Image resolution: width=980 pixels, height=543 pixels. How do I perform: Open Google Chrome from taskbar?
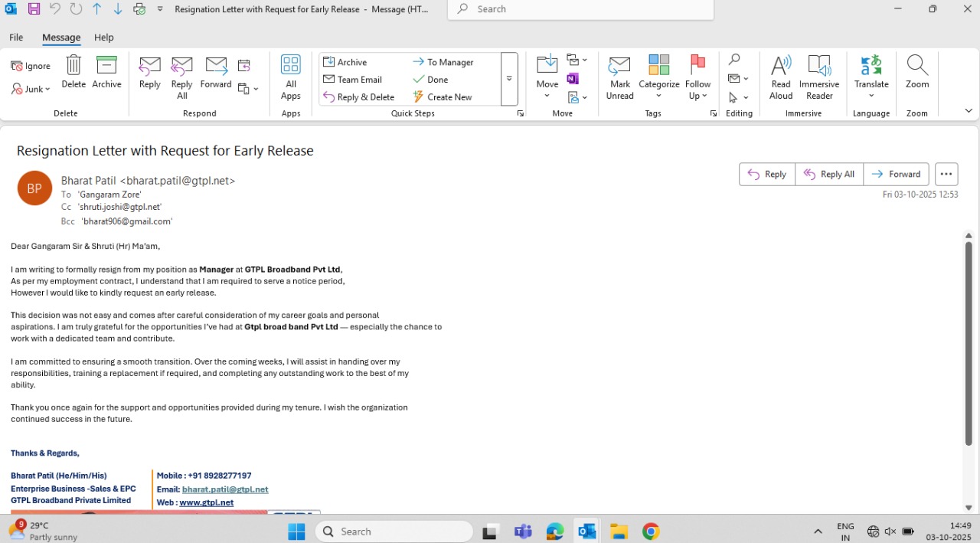(x=651, y=532)
